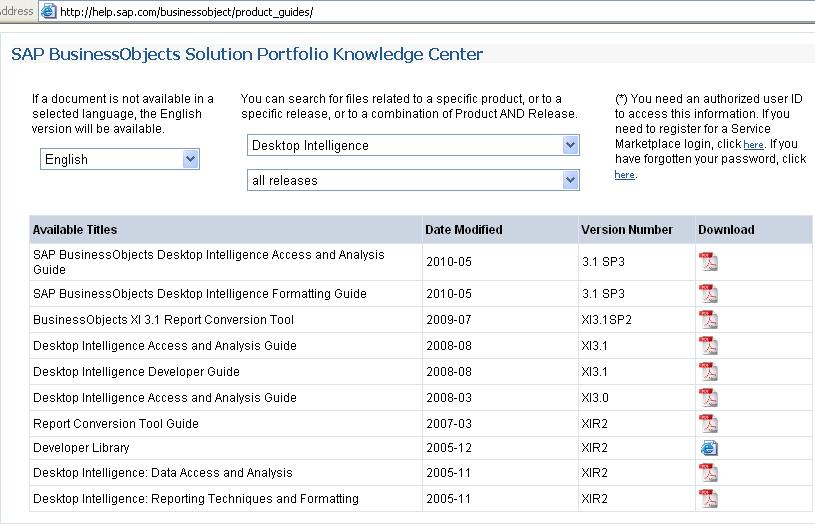Select 'Developer Library' title
815x525 pixels.
coord(81,448)
